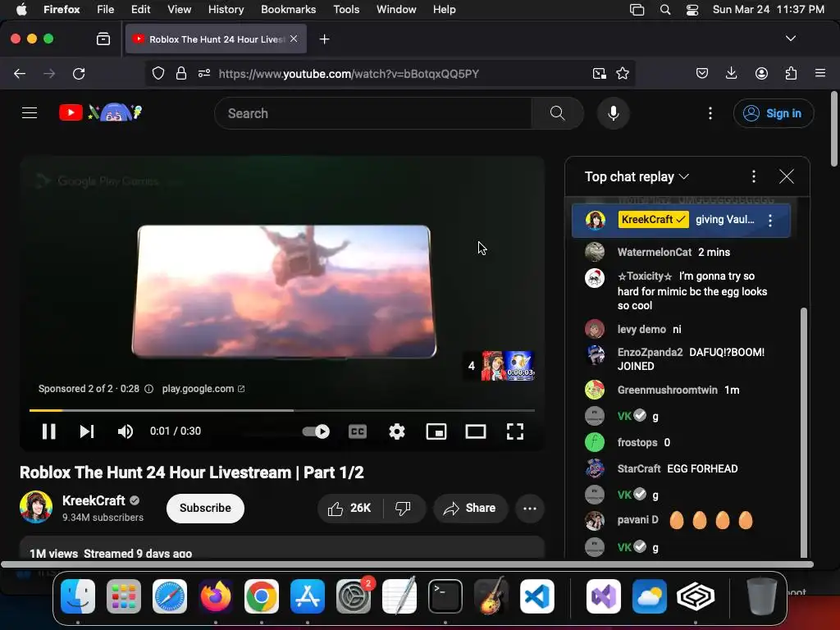Click the search magnifier button
The image size is (840, 630).
pos(558,113)
